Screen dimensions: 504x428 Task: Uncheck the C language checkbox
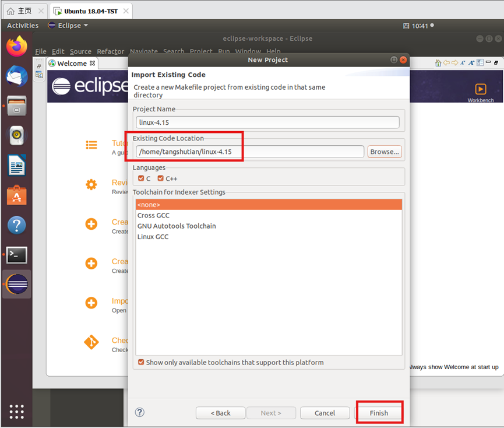pyautogui.click(x=140, y=178)
